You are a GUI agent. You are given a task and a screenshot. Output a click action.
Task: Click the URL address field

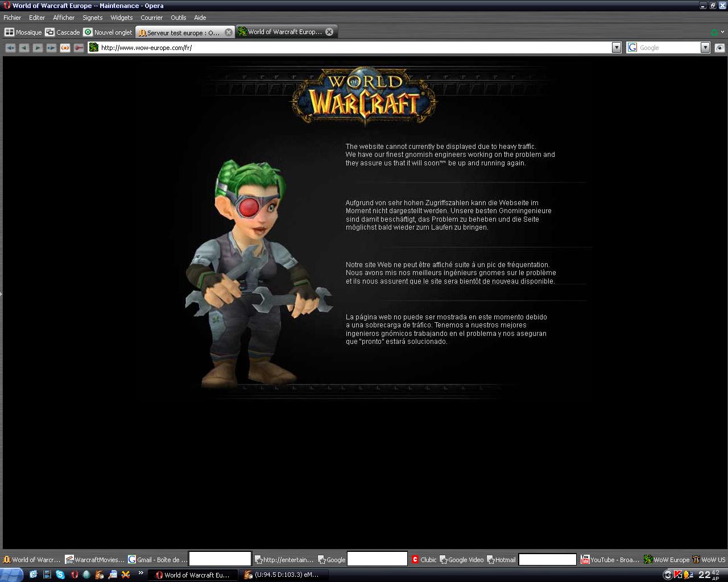tap(355, 48)
